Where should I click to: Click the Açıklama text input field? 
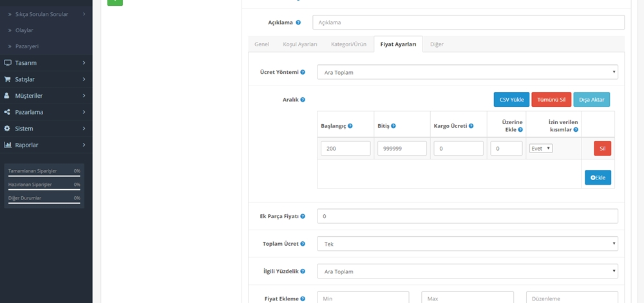(468, 23)
